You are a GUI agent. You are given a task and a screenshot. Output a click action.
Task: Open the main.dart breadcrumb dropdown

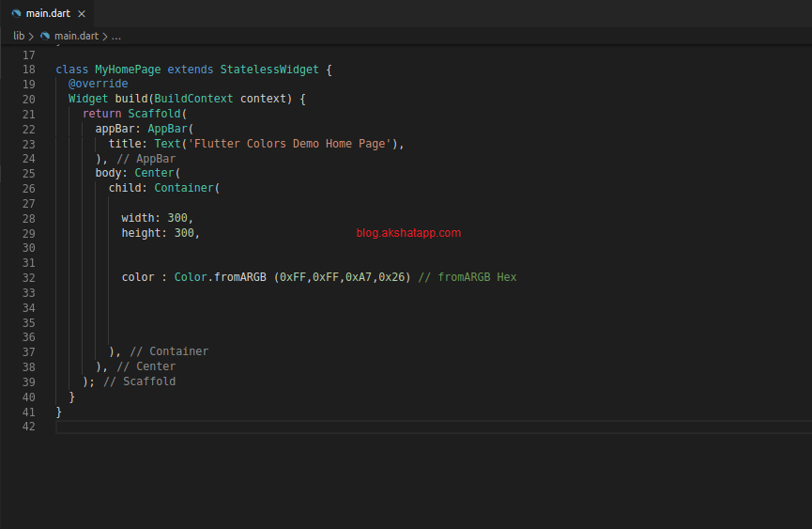(75, 36)
